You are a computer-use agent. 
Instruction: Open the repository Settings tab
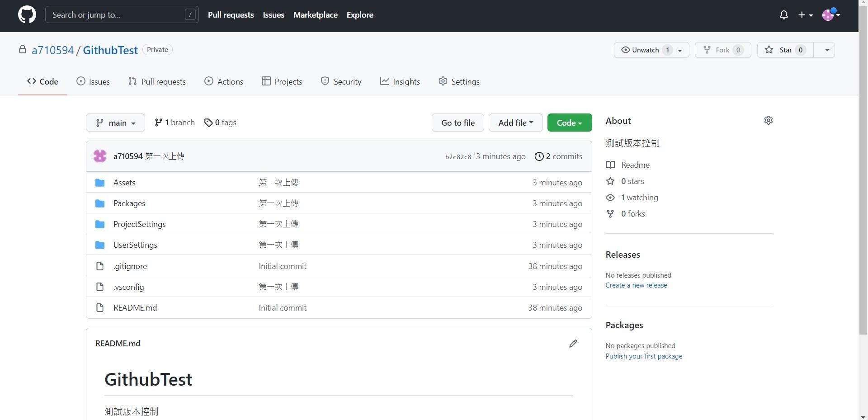click(459, 81)
